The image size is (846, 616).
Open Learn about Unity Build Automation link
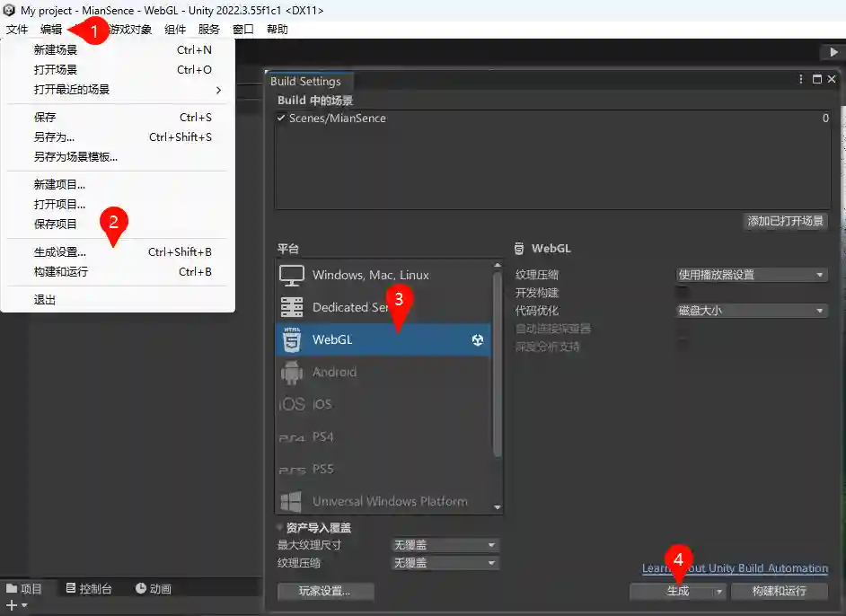734,568
